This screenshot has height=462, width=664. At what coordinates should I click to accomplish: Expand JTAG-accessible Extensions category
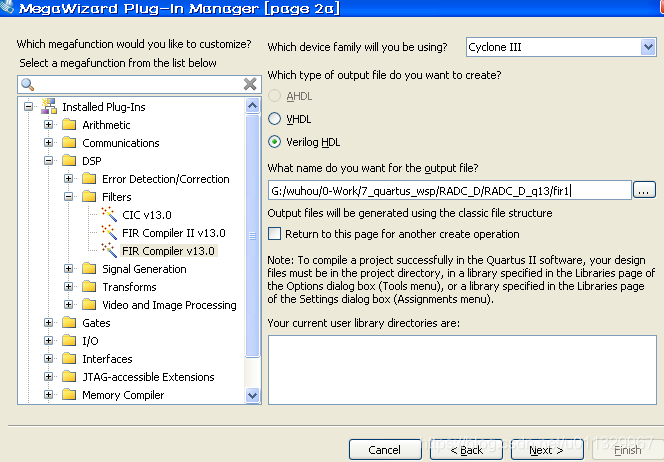pyautogui.click(x=48, y=376)
